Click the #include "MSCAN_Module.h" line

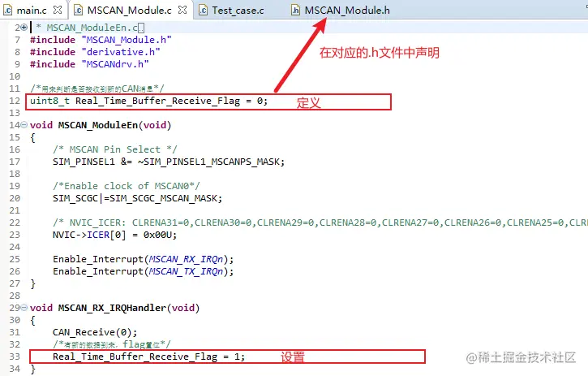(x=101, y=40)
